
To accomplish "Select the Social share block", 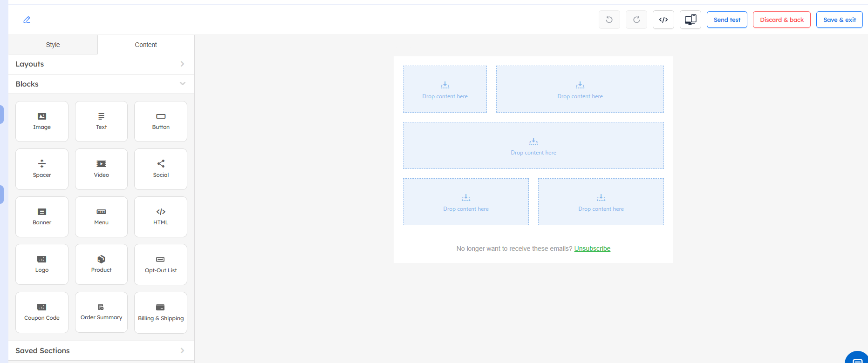I will pyautogui.click(x=161, y=169).
